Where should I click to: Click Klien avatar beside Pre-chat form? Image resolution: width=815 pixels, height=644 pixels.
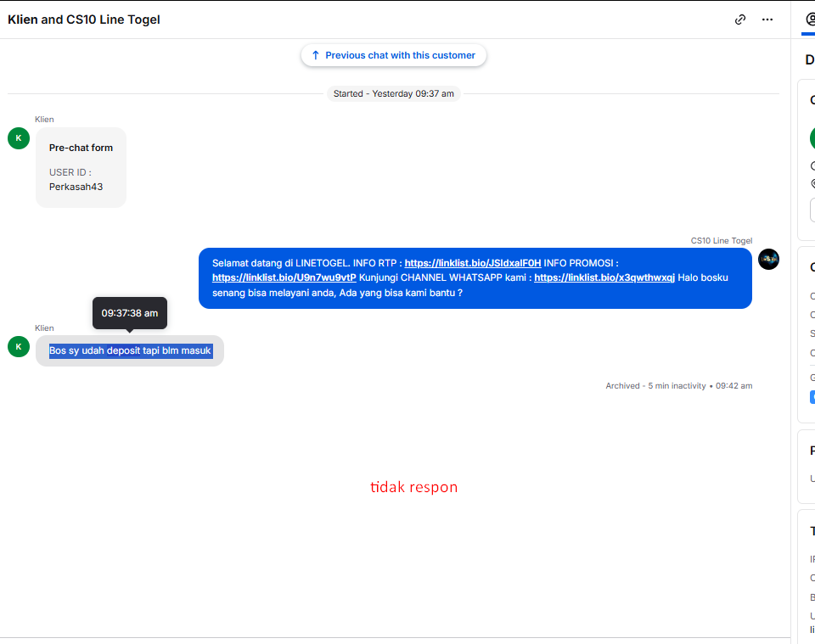[x=19, y=138]
